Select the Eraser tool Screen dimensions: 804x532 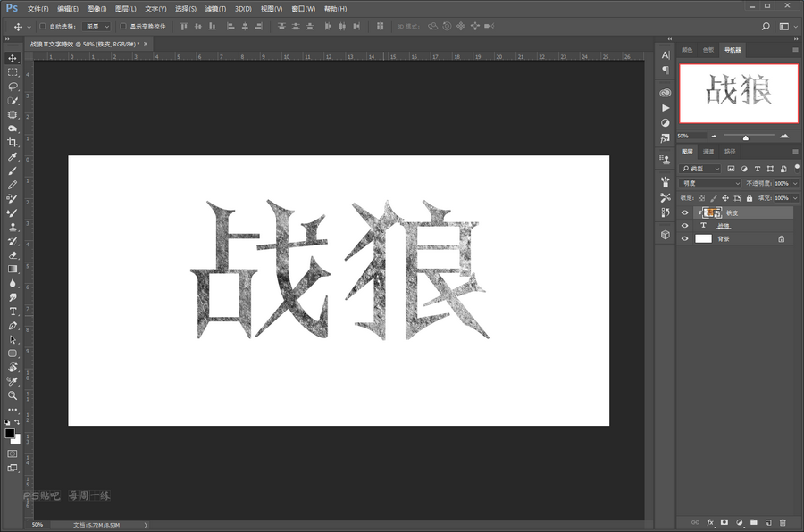[x=13, y=255]
